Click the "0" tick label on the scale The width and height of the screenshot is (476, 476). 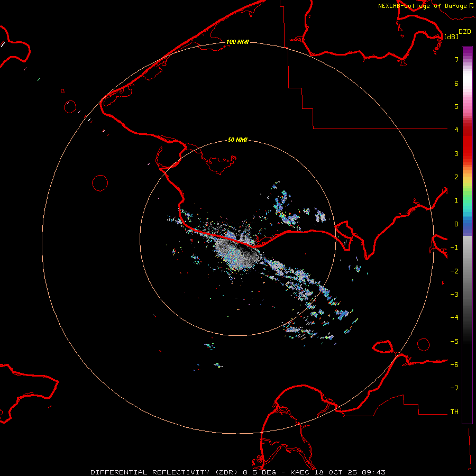[x=456, y=224]
